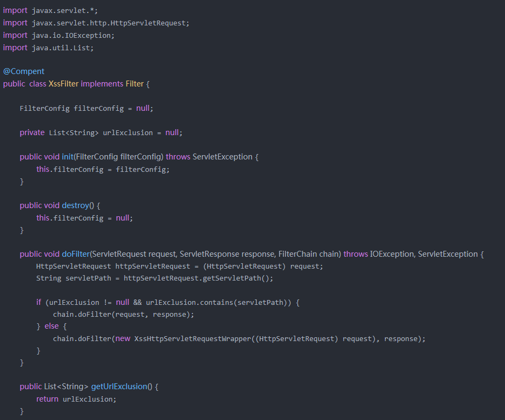
Task: Click the 'destroy' method name
Action: [x=75, y=205]
